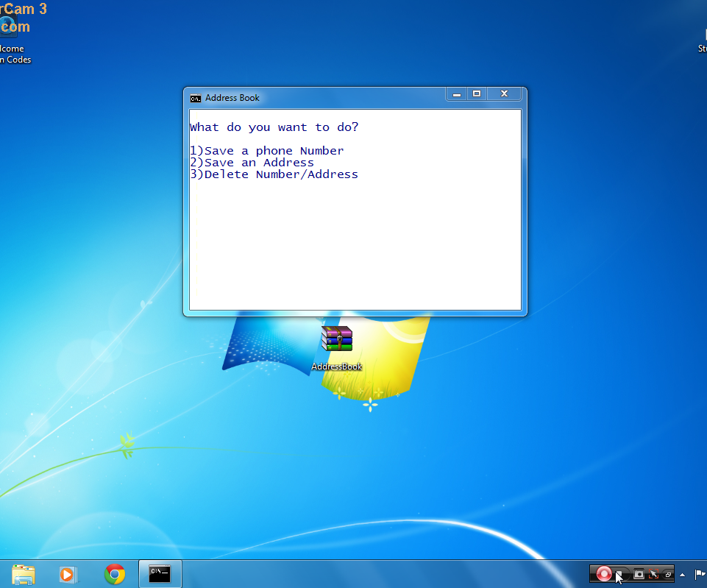This screenshot has width=707, height=588.
Task: Open the Action Center flag in the system tray
Action: 699,573
